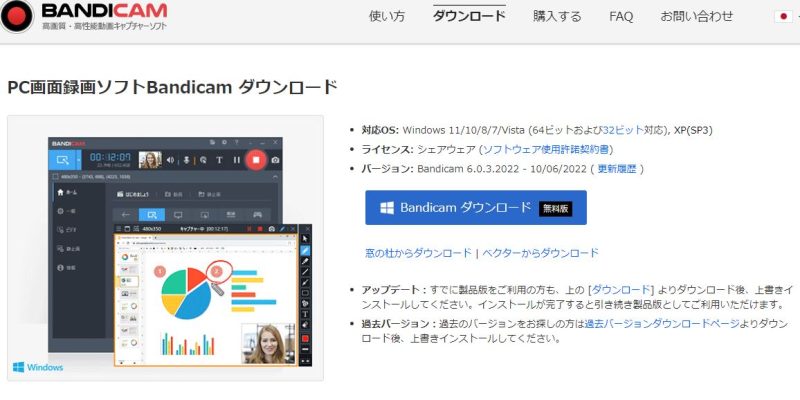The height and width of the screenshot is (400, 800).
Task: Click the highlighted pen tool in the preview's drawing toolbar
Action: pos(306,250)
